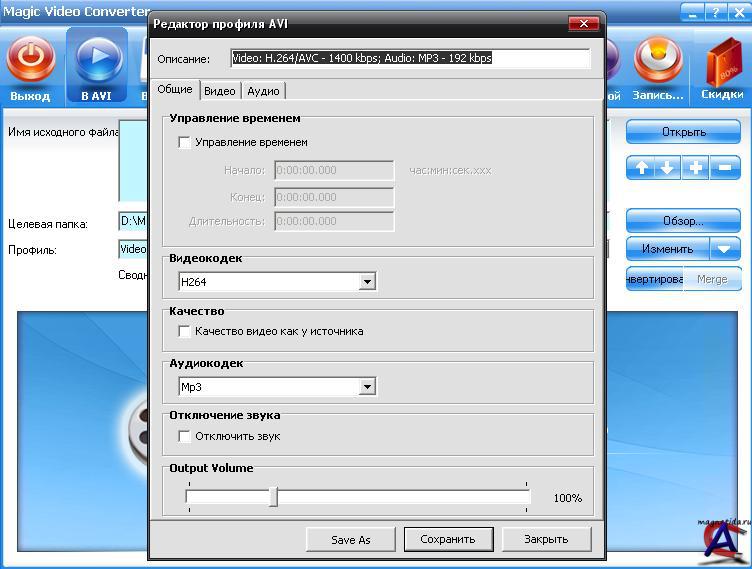Expand the Аудиокодек Mp3 dropdown
The height and width of the screenshot is (569, 752).
pos(367,387)
